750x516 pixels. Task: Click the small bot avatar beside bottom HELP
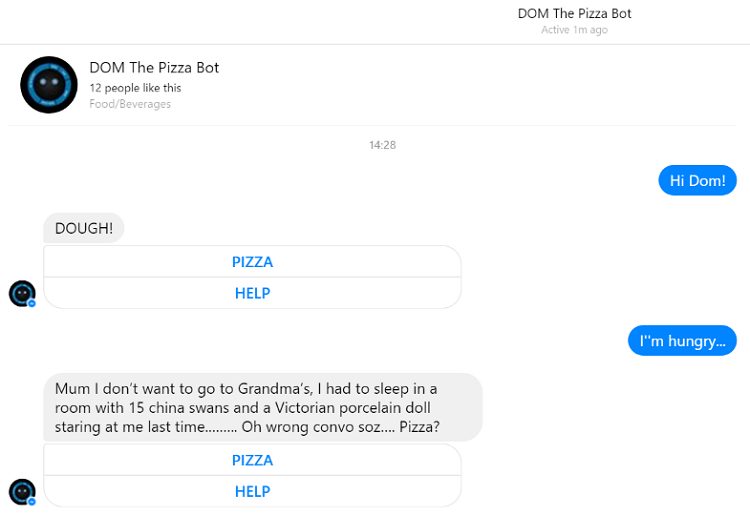[22, 491]
